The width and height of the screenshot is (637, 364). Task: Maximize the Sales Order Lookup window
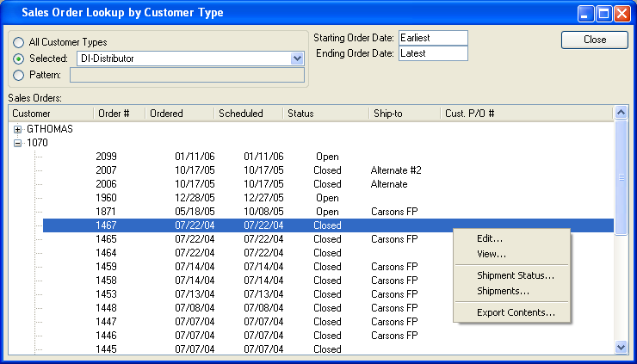603,13
